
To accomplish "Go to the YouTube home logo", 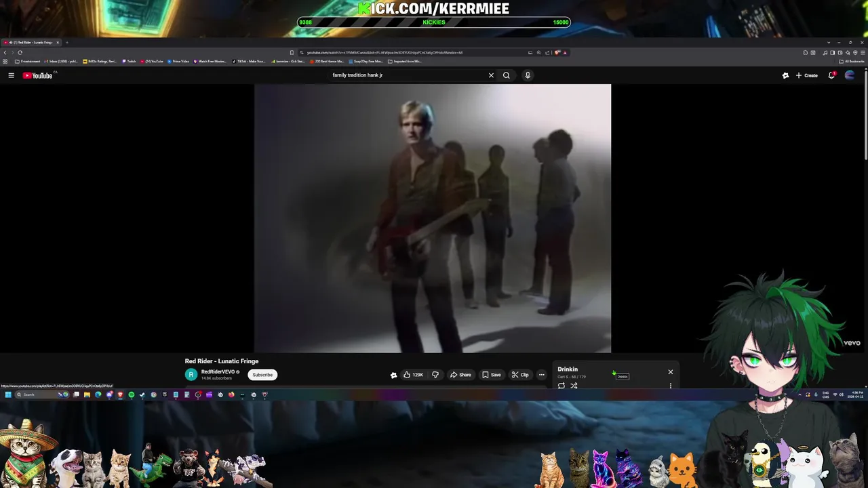I will [x=37, y=75].
